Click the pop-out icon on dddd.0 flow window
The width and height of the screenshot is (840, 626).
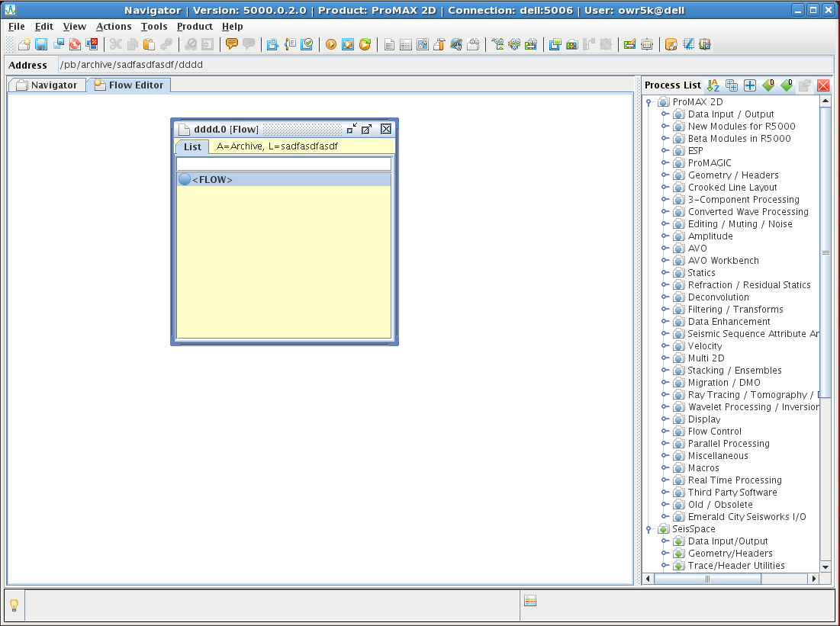pos(366,129)
